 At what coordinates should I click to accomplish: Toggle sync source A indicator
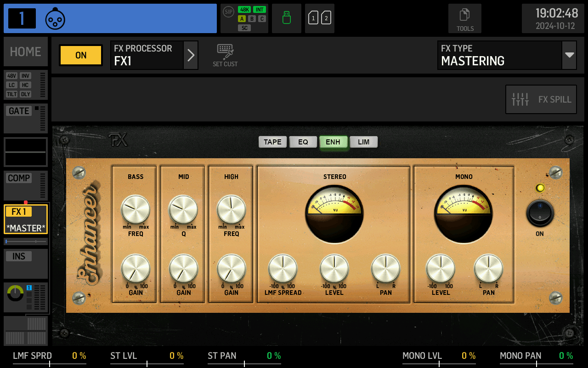(242, 19)
